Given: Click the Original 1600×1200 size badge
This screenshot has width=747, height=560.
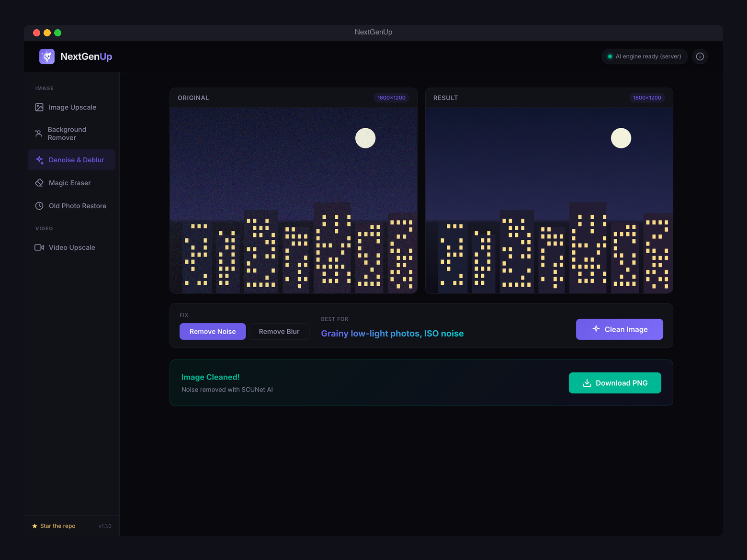Looking at the screenshot, I should point(391,98).
